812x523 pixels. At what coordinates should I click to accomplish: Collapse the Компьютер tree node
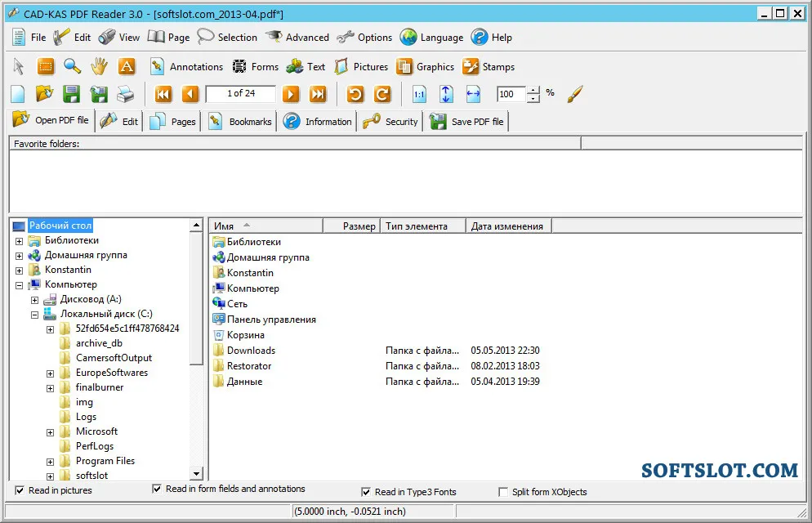[19, 285]
